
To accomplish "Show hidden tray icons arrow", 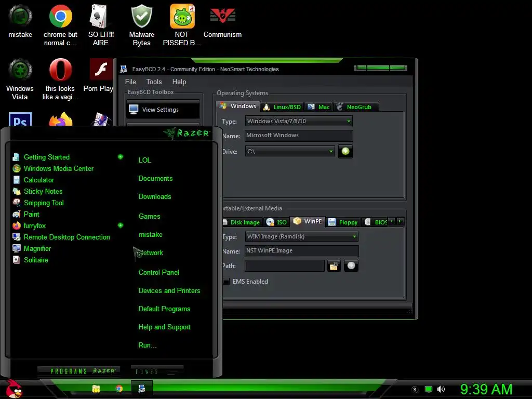I will point(415,390).
